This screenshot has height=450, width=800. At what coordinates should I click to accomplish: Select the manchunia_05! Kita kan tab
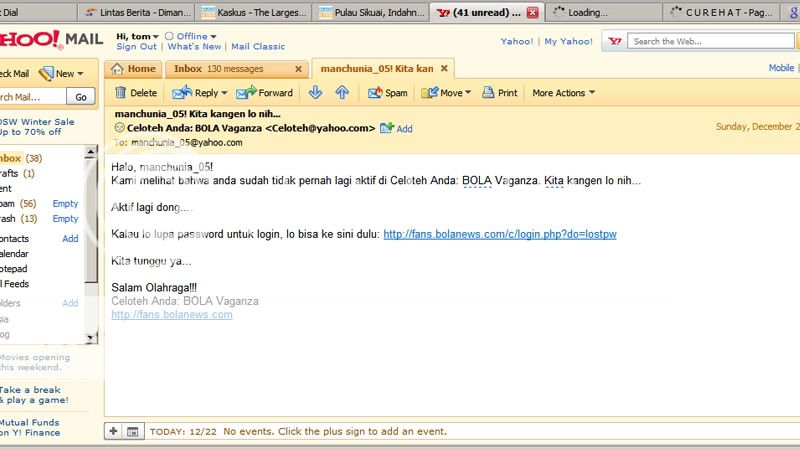377,68
